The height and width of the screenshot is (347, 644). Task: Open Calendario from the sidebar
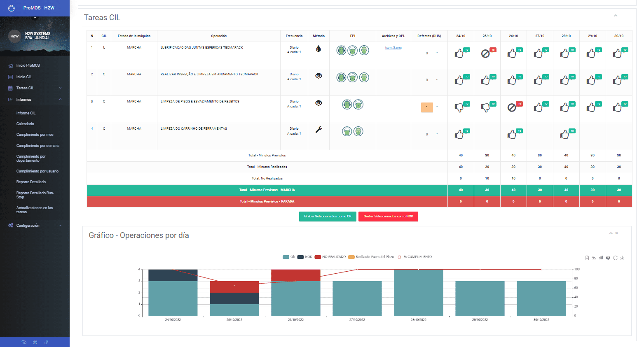tap(25, 124)
